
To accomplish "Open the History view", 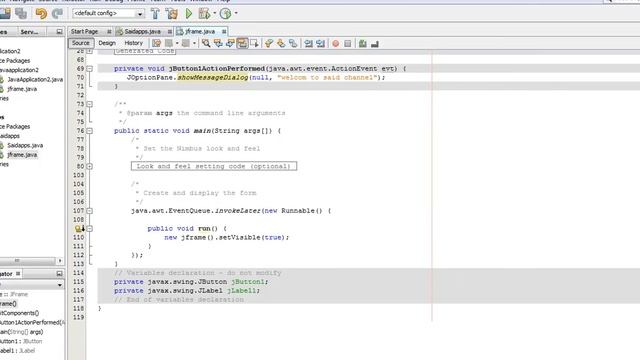I will pos(133,43).
